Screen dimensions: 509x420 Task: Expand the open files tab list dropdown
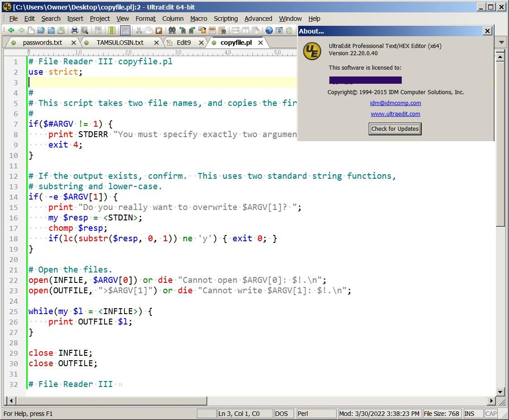501,42
